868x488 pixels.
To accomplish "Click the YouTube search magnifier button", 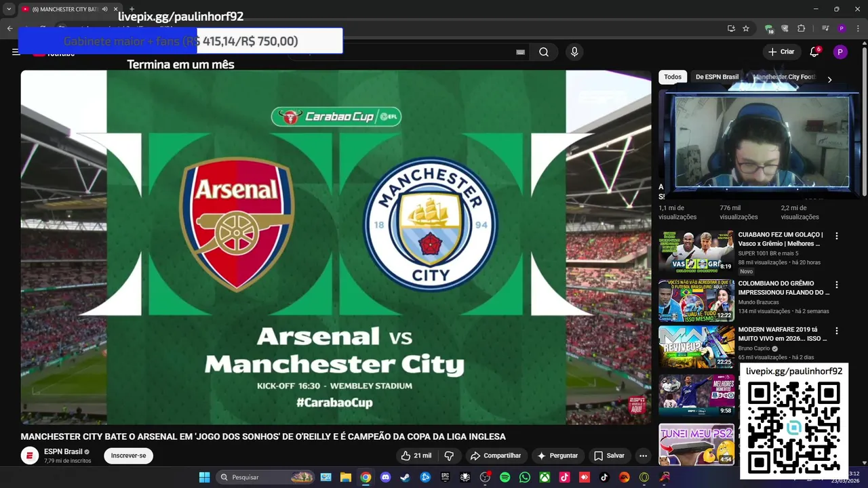I will (x=544, y=52).
